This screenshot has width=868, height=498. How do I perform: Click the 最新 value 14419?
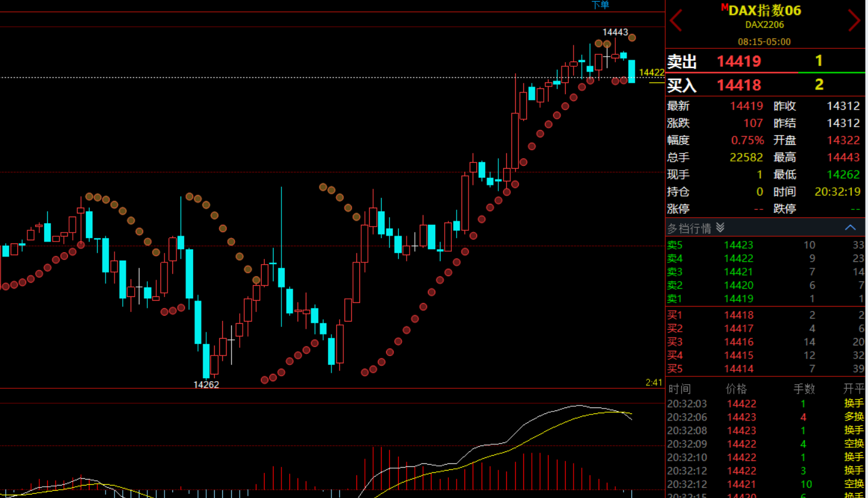click(747, 106)
